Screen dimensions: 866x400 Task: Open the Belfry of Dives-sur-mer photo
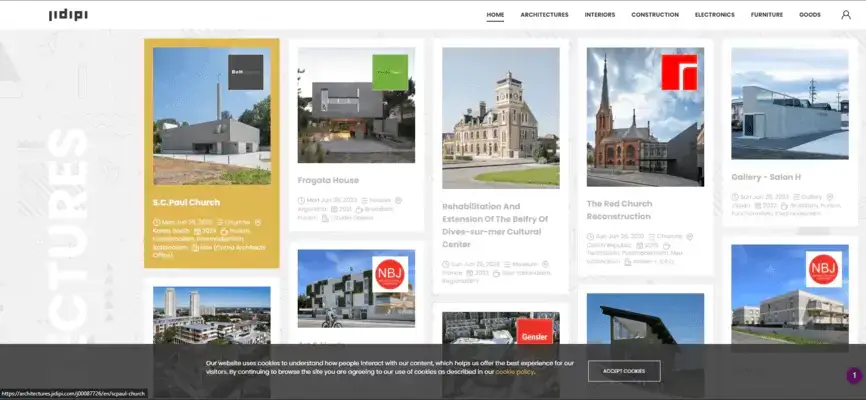[500, 118]
